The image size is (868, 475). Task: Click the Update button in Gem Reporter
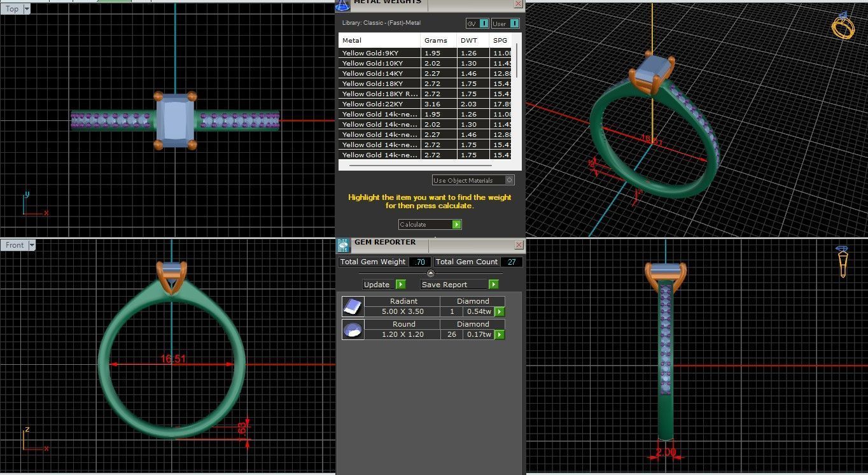click(x=384, y=285)
